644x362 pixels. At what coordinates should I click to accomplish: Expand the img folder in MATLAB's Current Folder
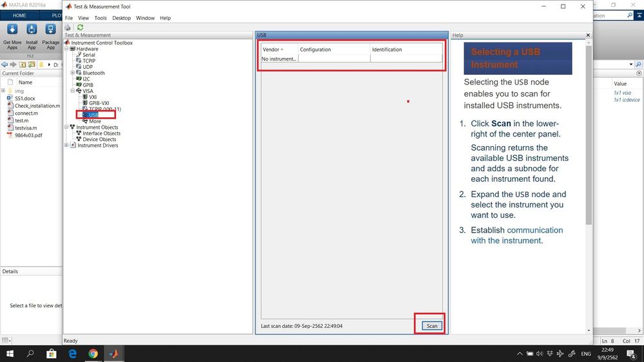click(3, 91)
